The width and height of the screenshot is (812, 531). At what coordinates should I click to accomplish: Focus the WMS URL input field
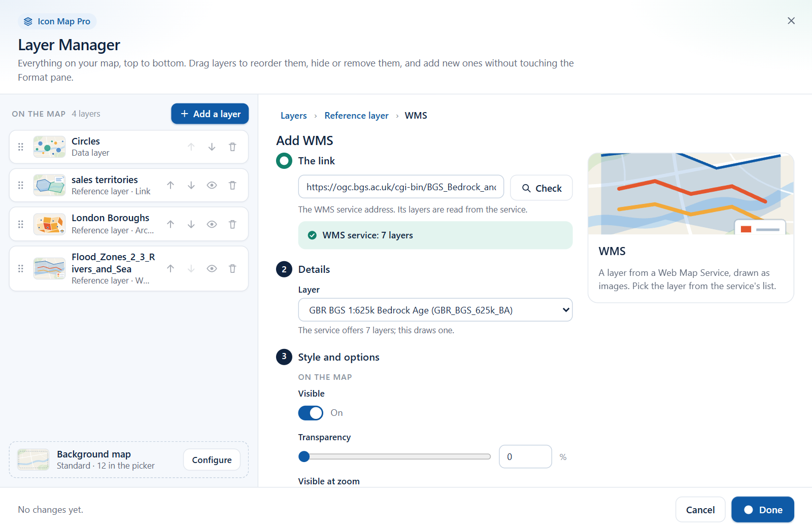click(x=401, y=187)
